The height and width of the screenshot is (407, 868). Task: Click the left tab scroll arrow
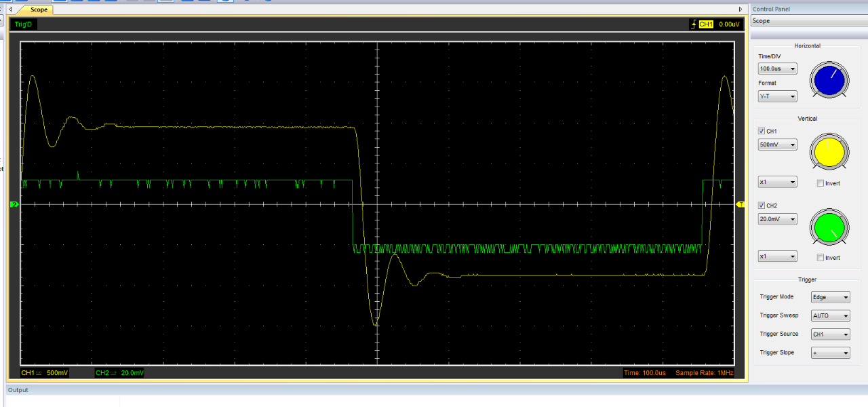tap(10, 9)
